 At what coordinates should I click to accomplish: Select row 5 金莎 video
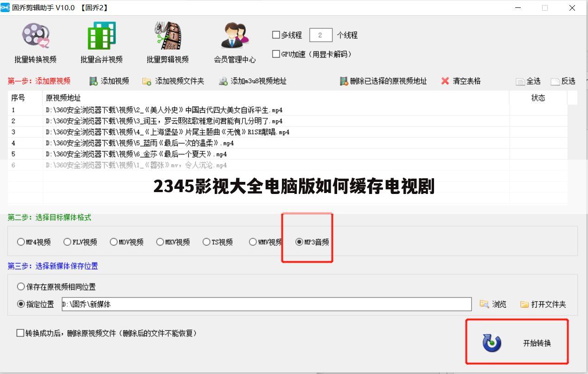288,154
